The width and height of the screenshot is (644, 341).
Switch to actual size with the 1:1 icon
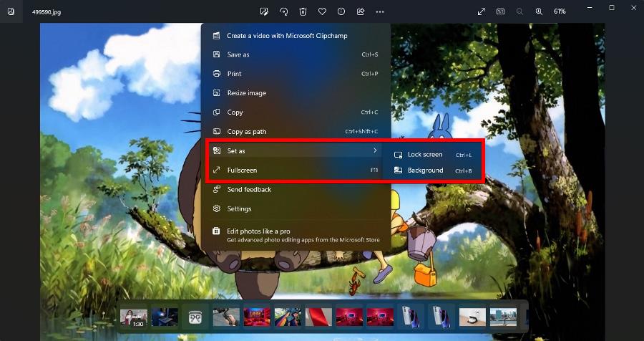click(x=500, y=11)
